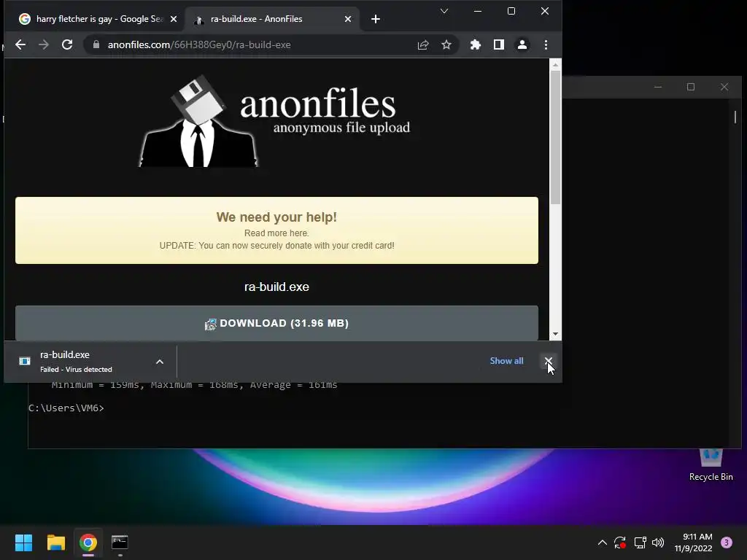View site info via the lock icon
Viewport: 747px width, 560px height.
[x=96, y=44]
